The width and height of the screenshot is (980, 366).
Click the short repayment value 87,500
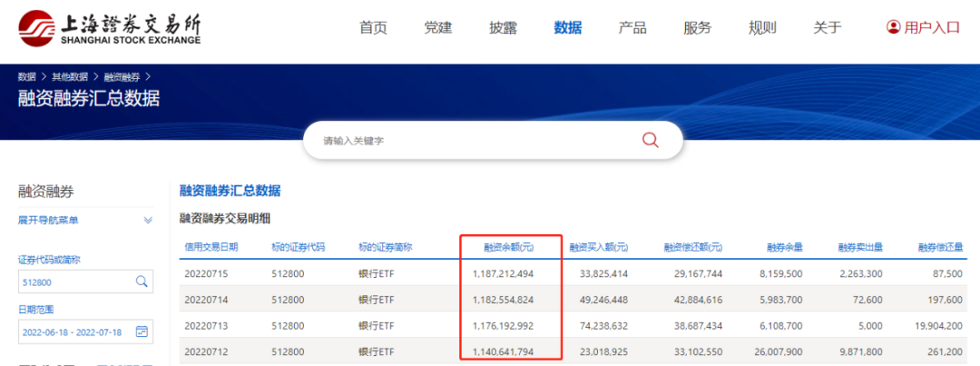pyautogui.click(x=949, y=273)
